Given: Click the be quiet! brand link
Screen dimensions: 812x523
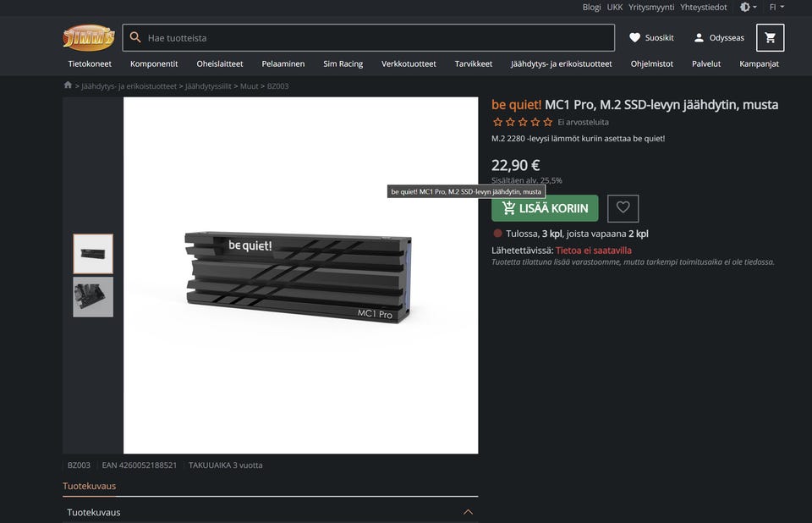Looking at the screenshot, I should 516,105.
